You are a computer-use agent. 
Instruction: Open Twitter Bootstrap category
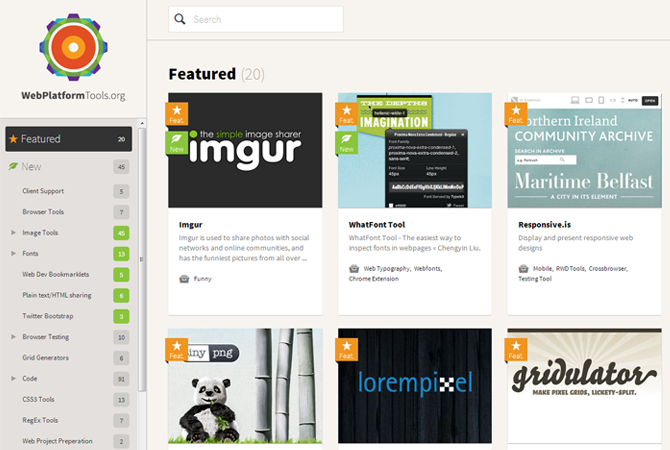(48, 316)
